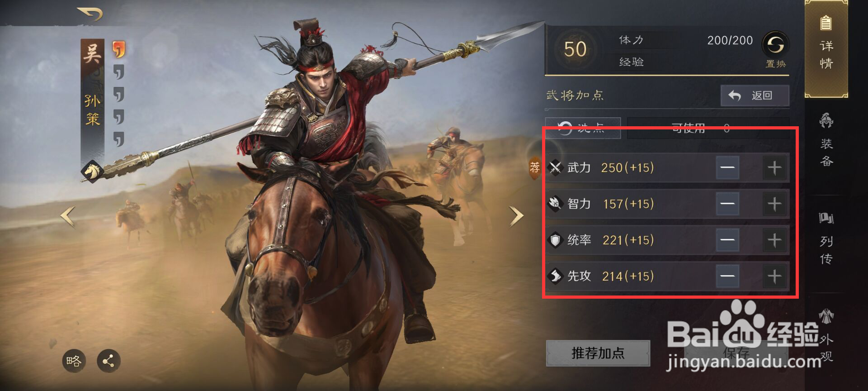Tap the share icon near 略 button
The height and width of the screenshot is (391, 868).
coord(108,361)
